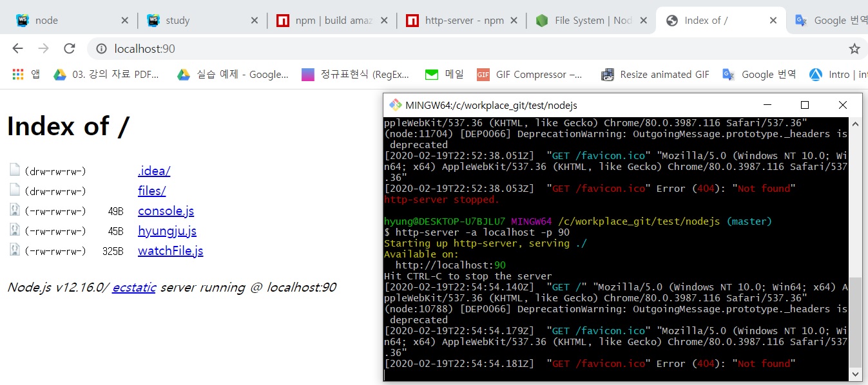The width and height of the screenshot is (868, 385).
Task: Open the .idea/ directory link
Action: coord(154,171)
